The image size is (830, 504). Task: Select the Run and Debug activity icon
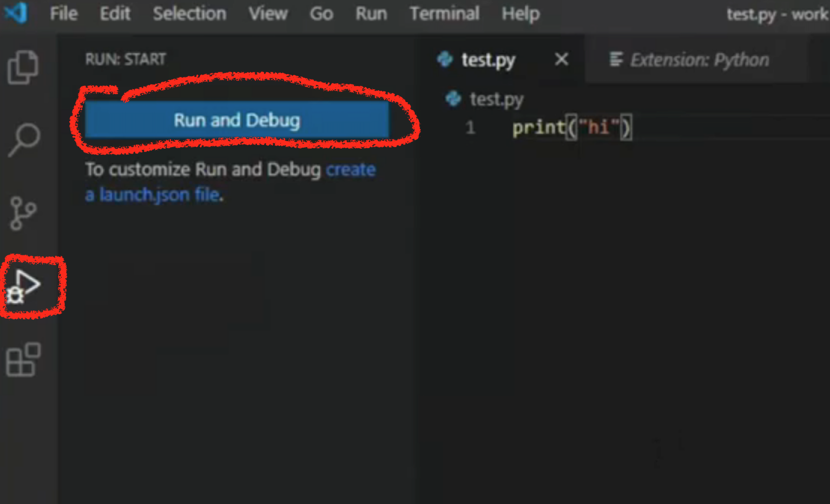[x=24, y=287]
